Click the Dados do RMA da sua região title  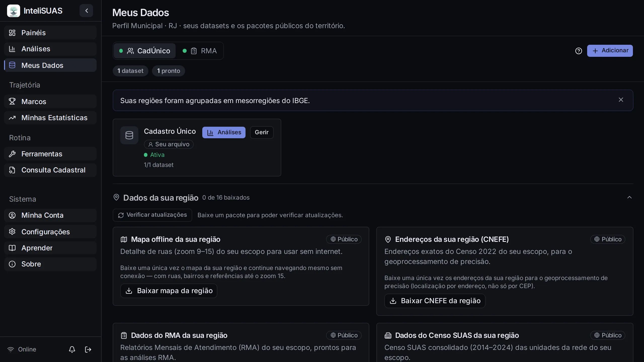(x=179, y=335)
